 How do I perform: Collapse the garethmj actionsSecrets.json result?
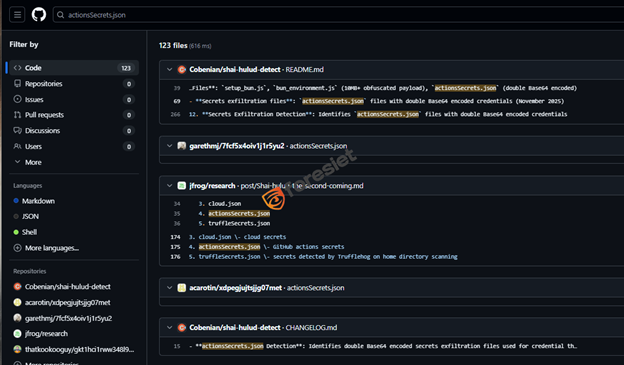[170, 146]
